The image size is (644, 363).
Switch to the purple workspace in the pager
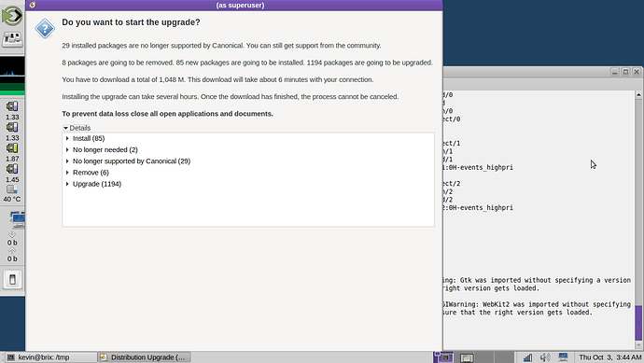coord(443,357)
